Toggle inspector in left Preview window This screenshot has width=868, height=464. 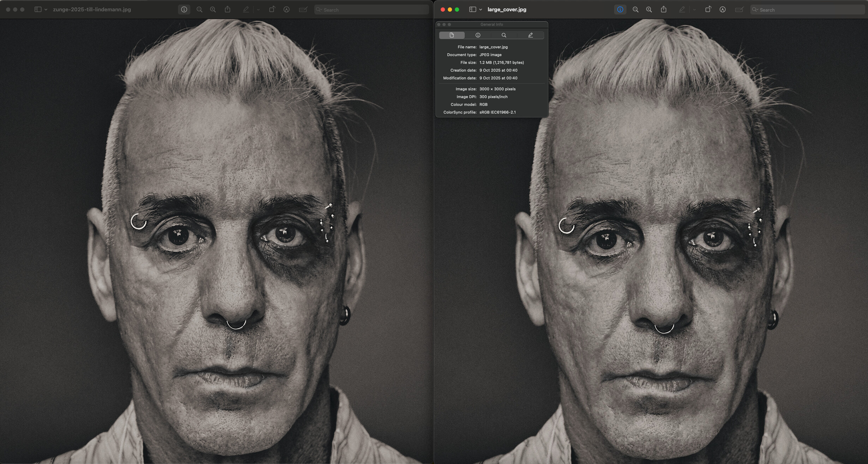pyautogui.click(x=184, y=10)
